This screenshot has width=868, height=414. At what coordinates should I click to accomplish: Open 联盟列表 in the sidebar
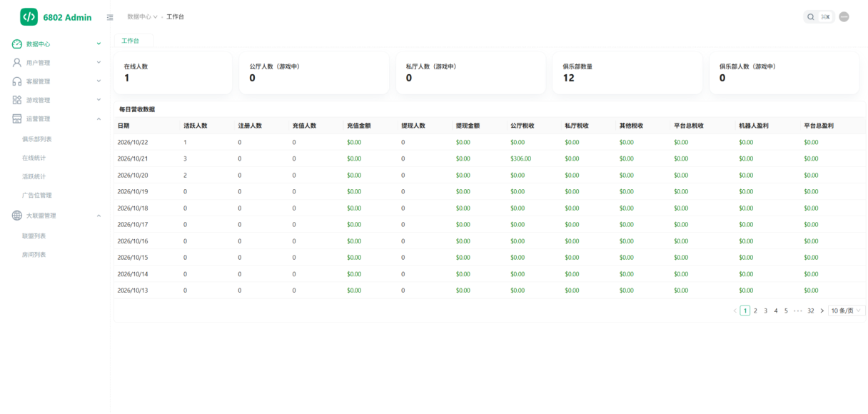tap(34, 236)
